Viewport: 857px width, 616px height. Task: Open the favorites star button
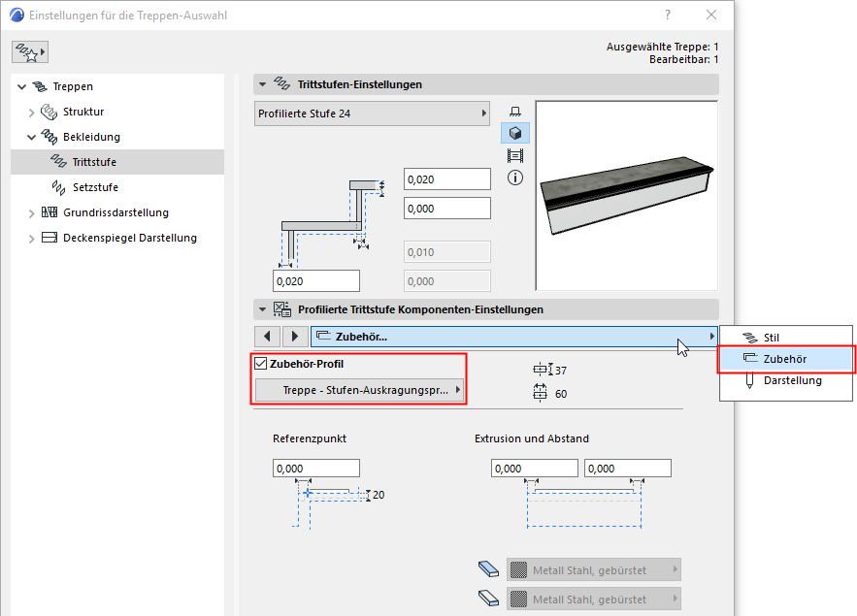point(30,51)
